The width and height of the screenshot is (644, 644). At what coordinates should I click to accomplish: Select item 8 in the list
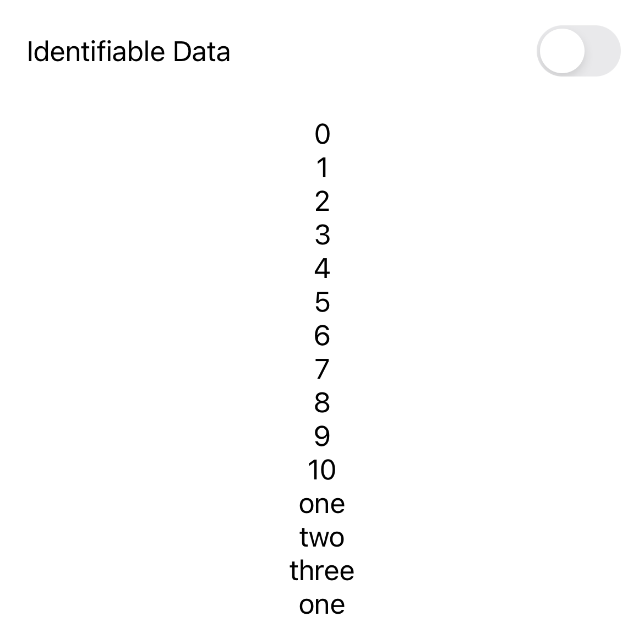click(x=321, y=402)
